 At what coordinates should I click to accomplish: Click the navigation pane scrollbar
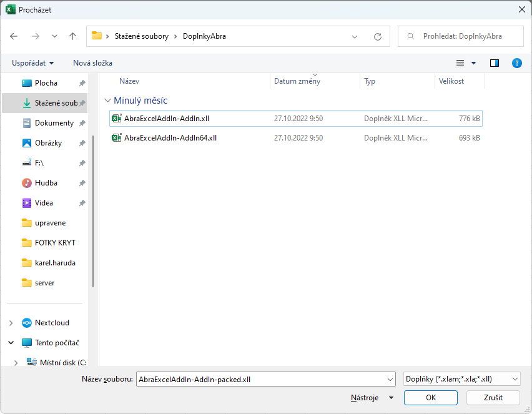click(x=93, y=211)
